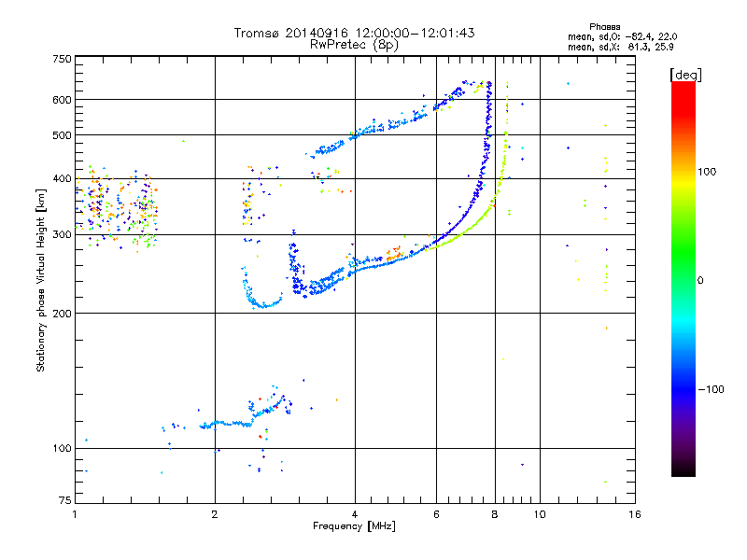This screenshot has width=747, height=560.
Task: Click the y-axis "200" tick label
Action: point(62,314)
